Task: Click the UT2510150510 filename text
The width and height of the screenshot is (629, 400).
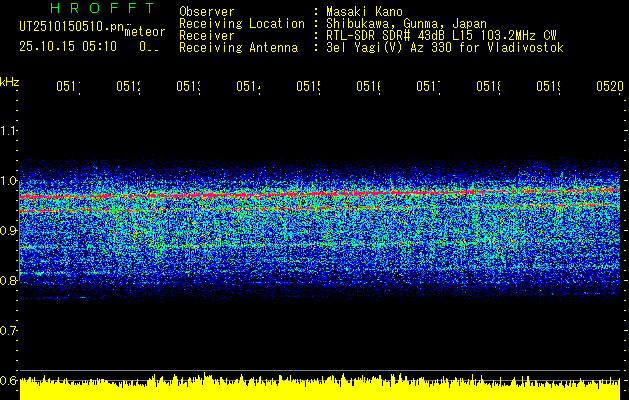Action: point(72,27)
